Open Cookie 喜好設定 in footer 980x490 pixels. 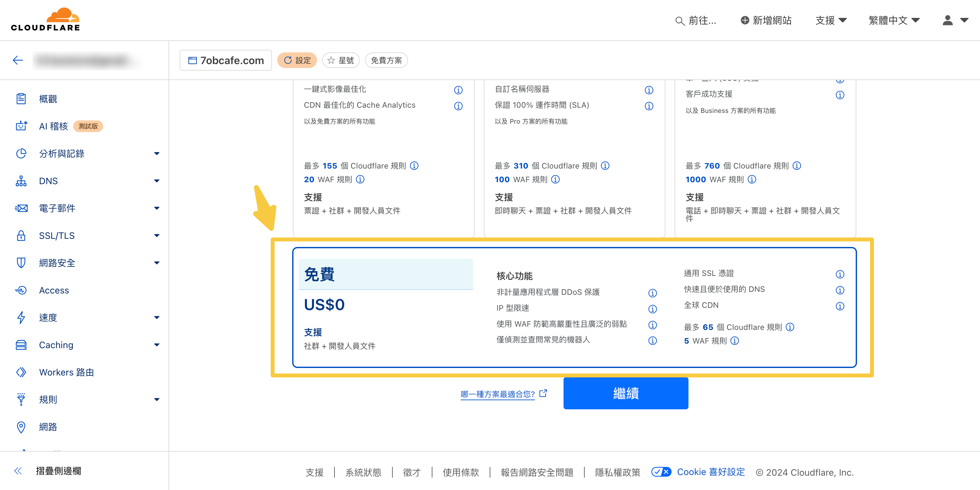[698, 472]
